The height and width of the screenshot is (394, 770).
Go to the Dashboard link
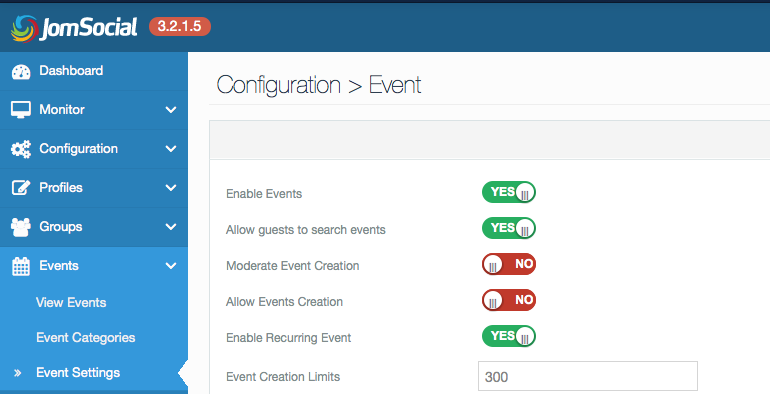(x=71, y=71)
